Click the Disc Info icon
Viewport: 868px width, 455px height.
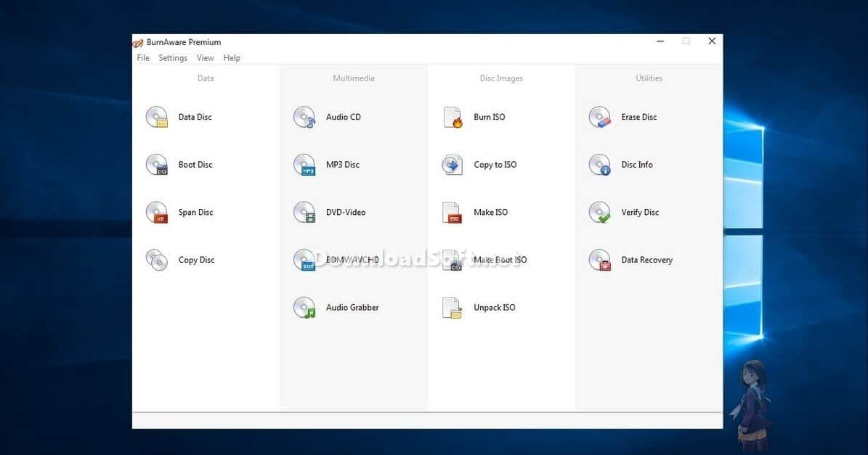pyautogui.click(x=599, y=165)
